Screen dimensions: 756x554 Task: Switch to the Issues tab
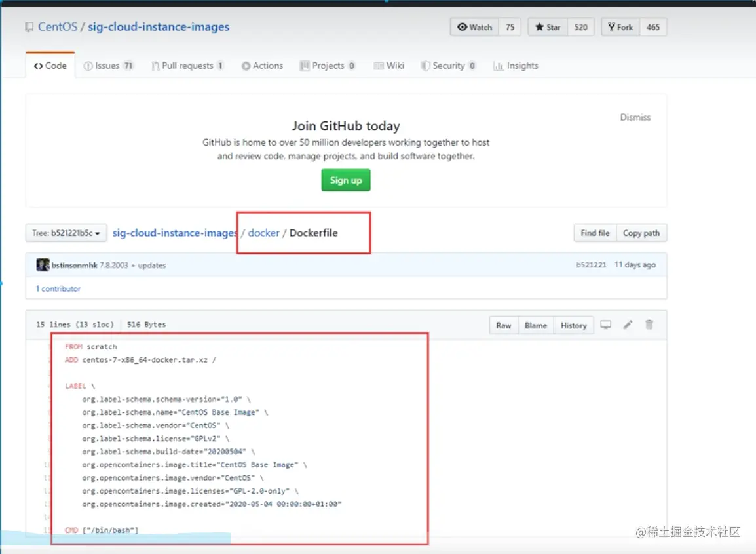coord(108,66)
